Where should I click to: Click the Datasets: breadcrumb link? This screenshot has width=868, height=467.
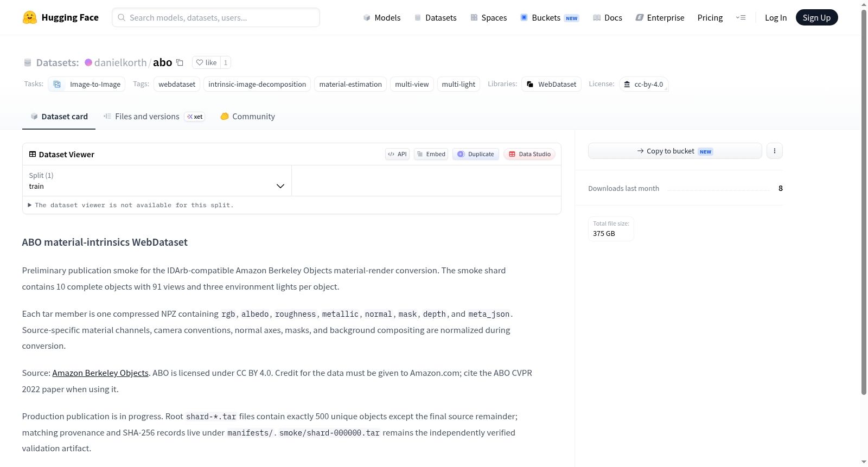tap(58, 62)
